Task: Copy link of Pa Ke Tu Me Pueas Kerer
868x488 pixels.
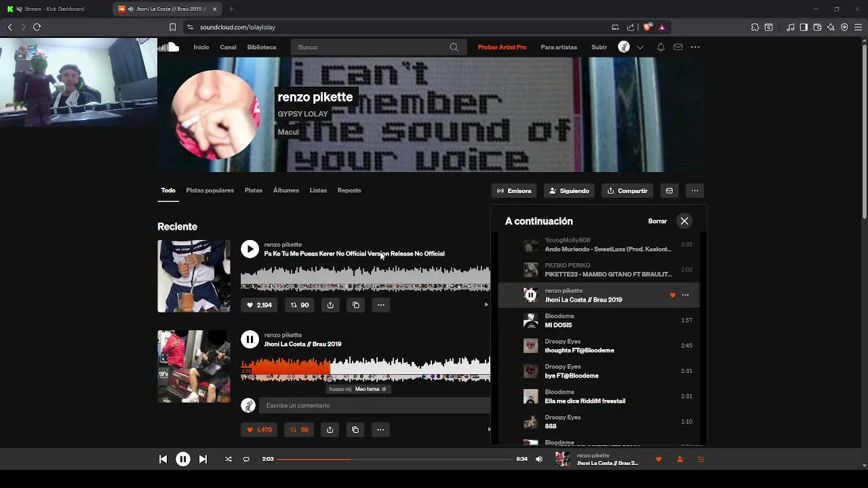Action: (356, 305)
